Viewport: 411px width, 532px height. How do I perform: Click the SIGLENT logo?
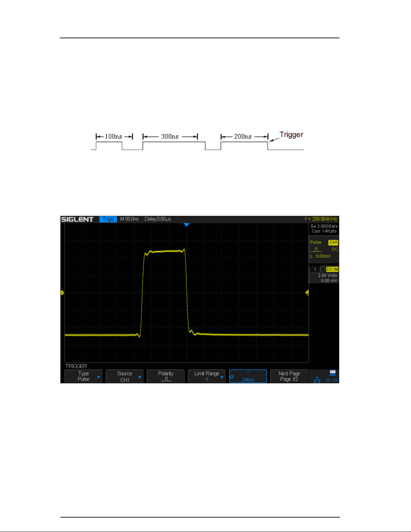pos(77,219)
